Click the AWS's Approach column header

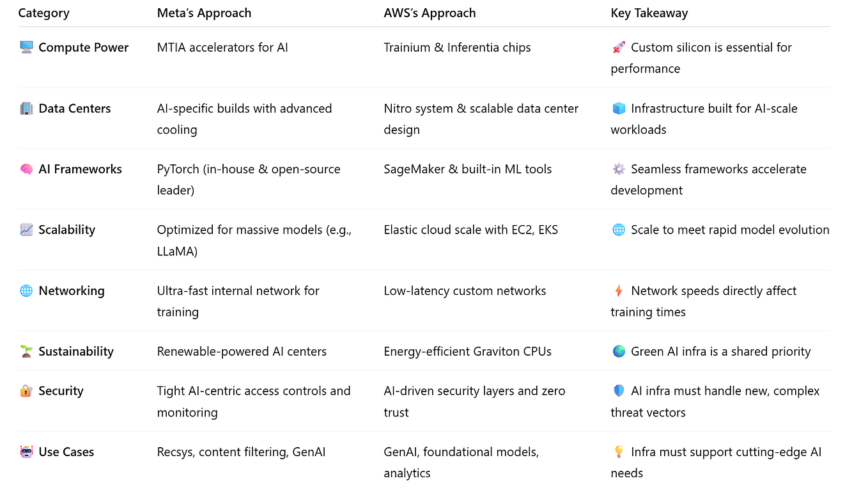[x=430, y=13]
